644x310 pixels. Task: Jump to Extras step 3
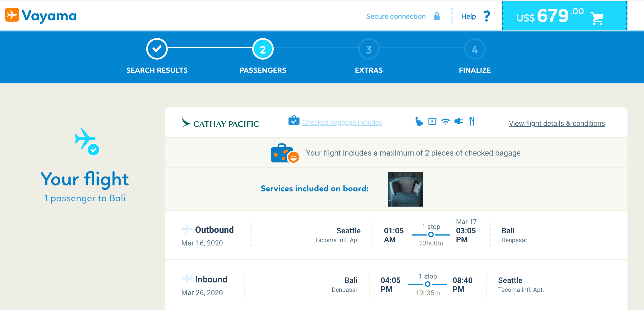(369, 49)
